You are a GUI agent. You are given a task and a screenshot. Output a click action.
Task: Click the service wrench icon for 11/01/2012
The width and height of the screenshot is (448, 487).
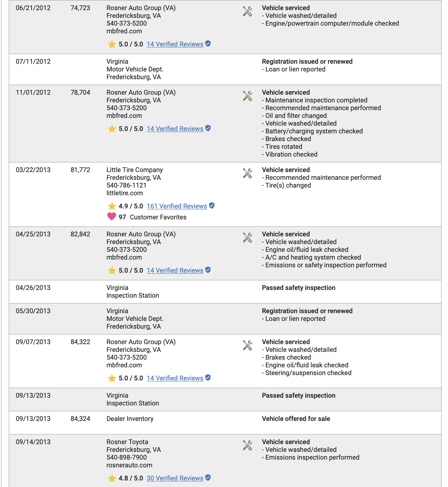(x=248, y=96)
